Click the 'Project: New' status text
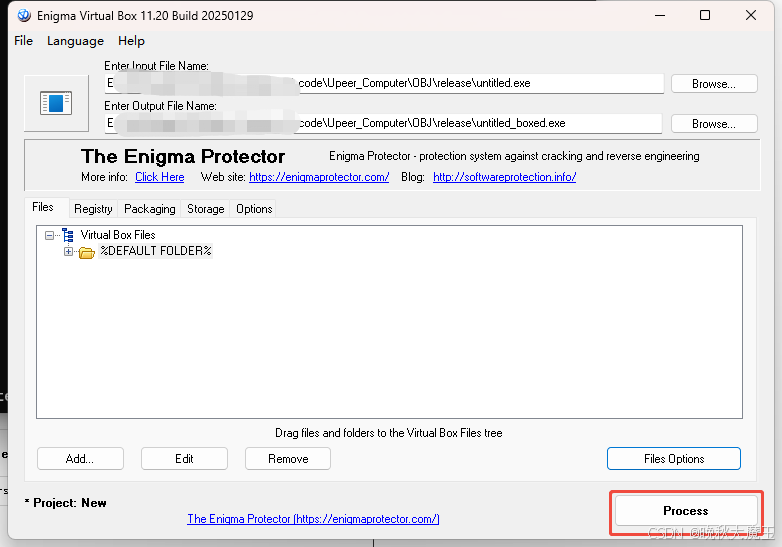 (66, 503)
